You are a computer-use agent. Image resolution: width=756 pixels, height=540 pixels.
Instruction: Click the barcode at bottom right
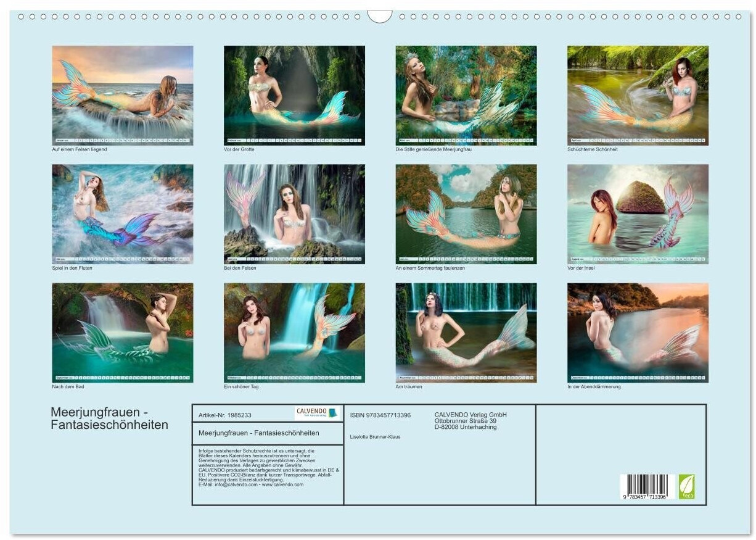pos(647,486)
